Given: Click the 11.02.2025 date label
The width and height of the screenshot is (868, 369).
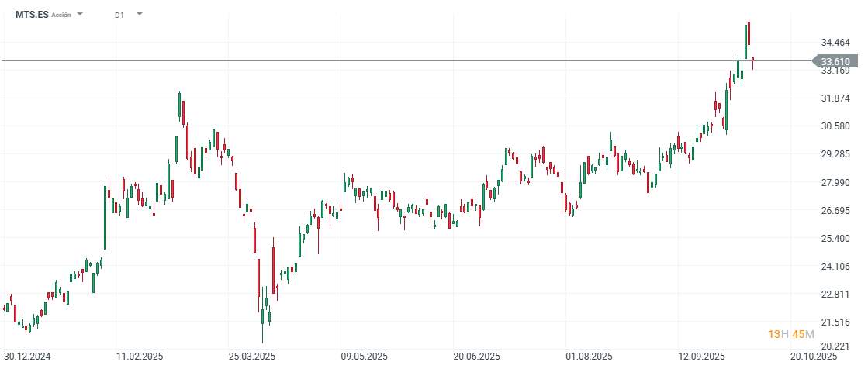Looking at the screenshot, I should click(x=139, y=357).
